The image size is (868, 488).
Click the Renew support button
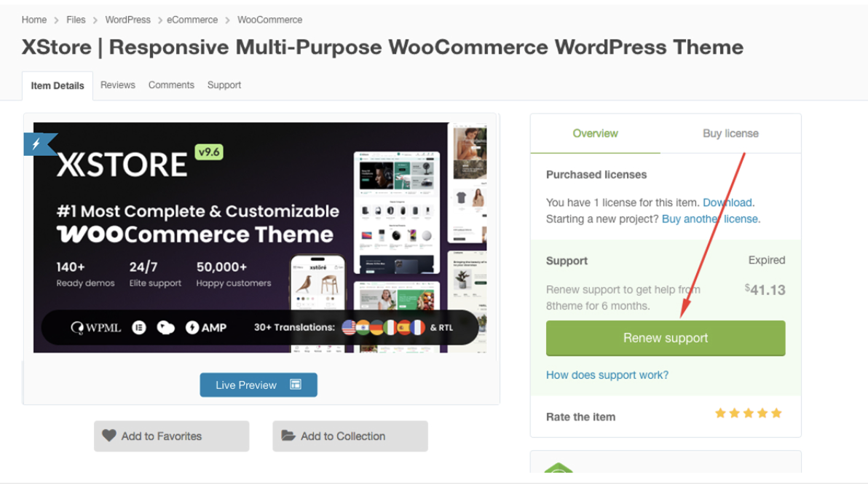(x=666, y=338)
